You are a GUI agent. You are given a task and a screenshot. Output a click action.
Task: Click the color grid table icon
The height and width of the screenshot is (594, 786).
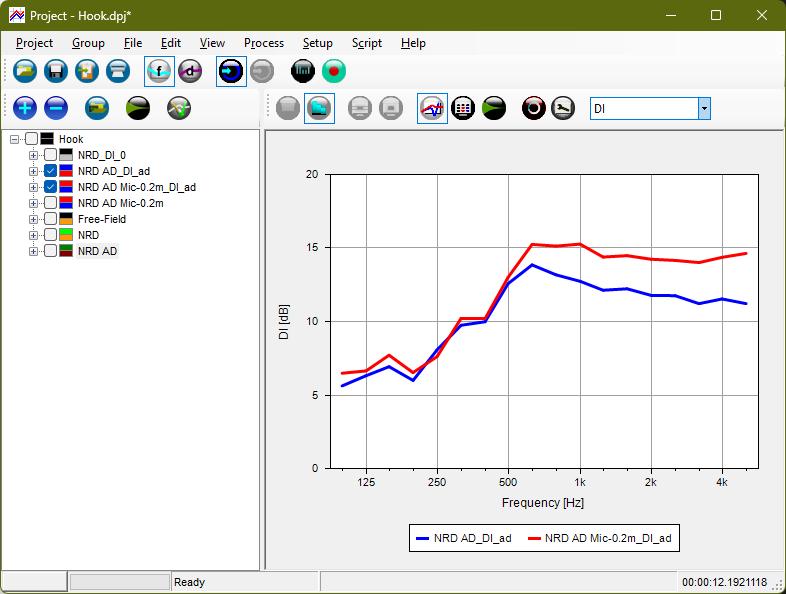click(462, 108)
